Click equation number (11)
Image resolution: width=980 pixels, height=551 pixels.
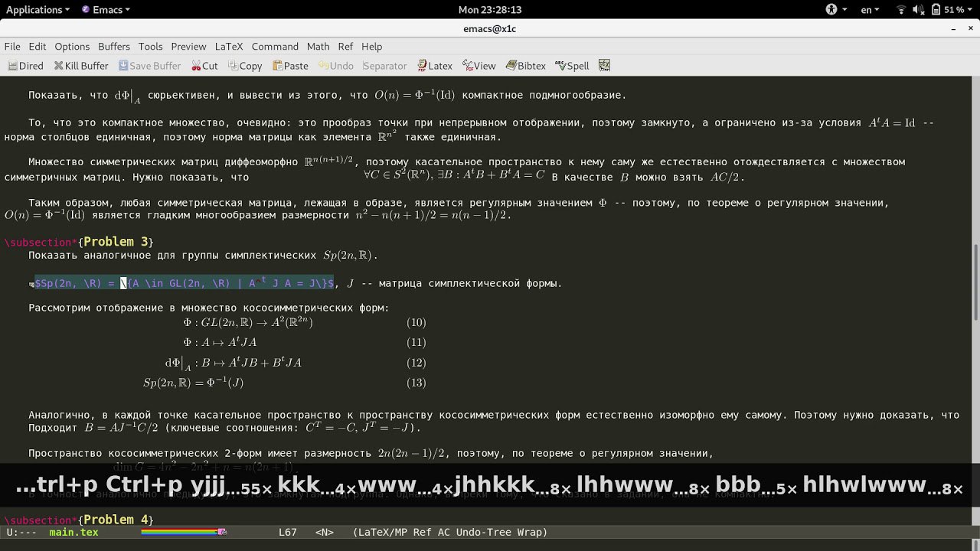(416, 343)
